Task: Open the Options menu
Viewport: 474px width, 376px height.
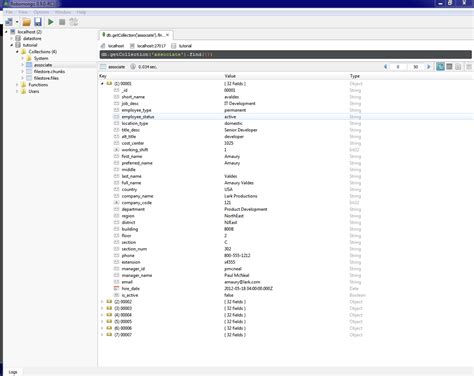Action: [x=41, y=12]
